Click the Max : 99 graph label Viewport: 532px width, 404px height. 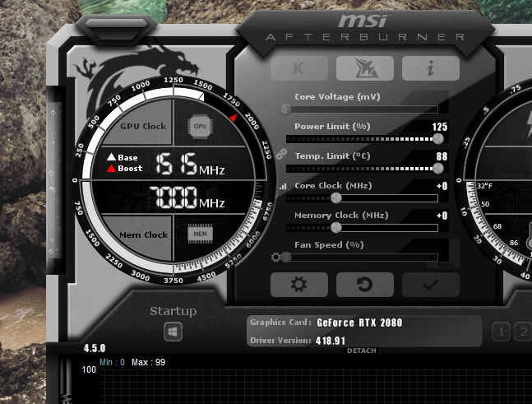[148, 362]
